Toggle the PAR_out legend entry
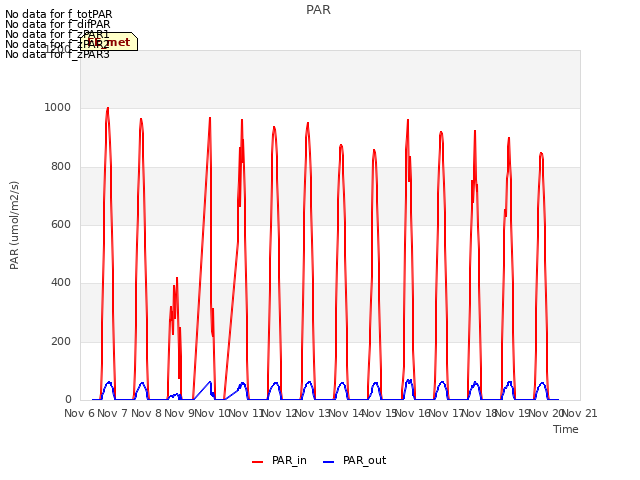640x480 pixels. (x=355, y=461)
